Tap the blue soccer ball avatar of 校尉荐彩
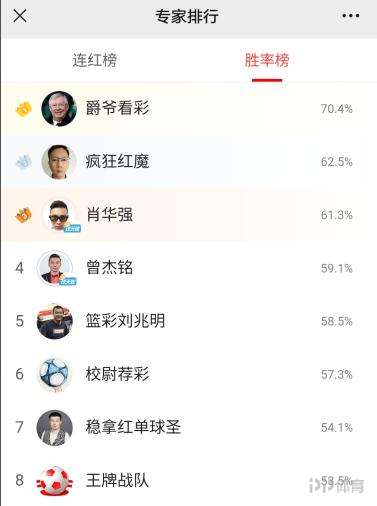This screenshot has width=377, height=506. point(54,374)
